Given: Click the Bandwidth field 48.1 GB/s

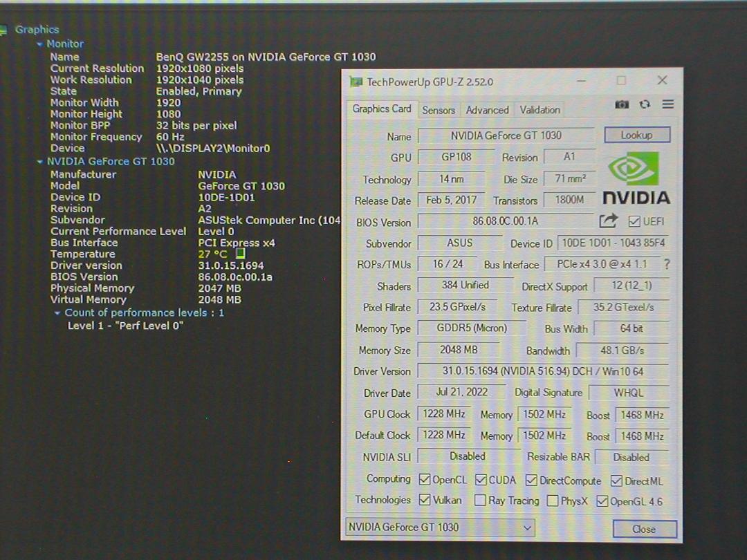Looking at the screenshot, I should pyautogui.click(x=622, y=351).
